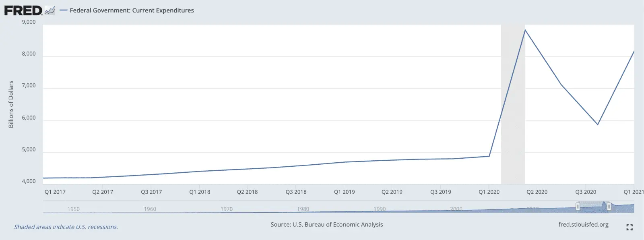Select the Federal Government: Current Expenditures legend label
Screen dimensions: 644x240
point(132,10)
